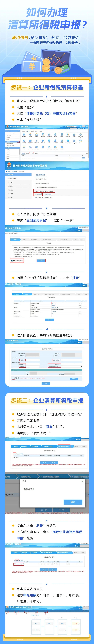
Task: Select 套餐及组合业务 in the left sidebar
Action: (x=12, y=178)
